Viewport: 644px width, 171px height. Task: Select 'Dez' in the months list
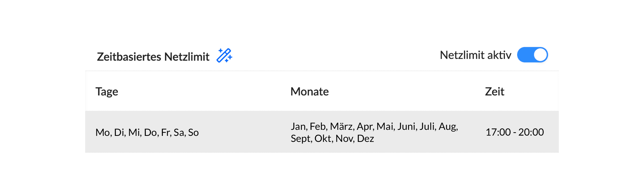click(x=365, y=139)
